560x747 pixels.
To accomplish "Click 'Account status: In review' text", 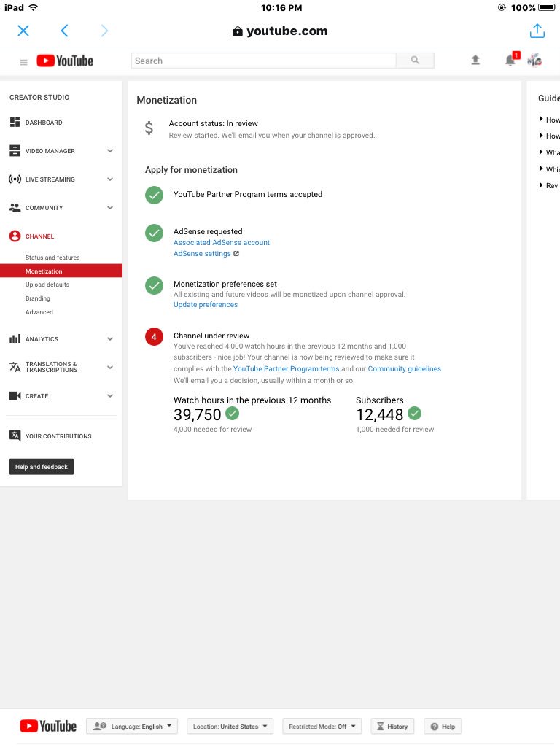I will pyautogui.click(x=214, y=123).
